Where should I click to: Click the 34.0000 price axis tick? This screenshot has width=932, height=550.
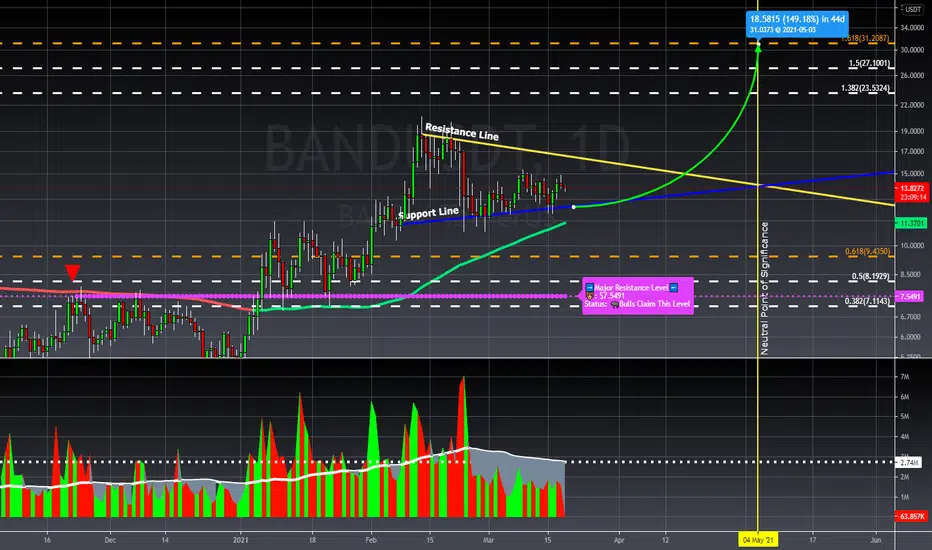(x=912, y=28)
